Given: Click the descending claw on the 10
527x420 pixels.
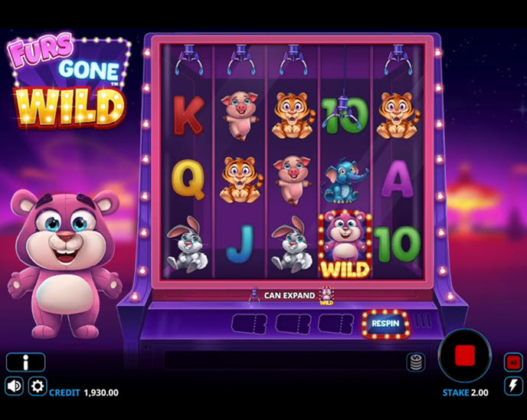Looking at the screenshot, I should pyautogui.click(x=343, y=113).
